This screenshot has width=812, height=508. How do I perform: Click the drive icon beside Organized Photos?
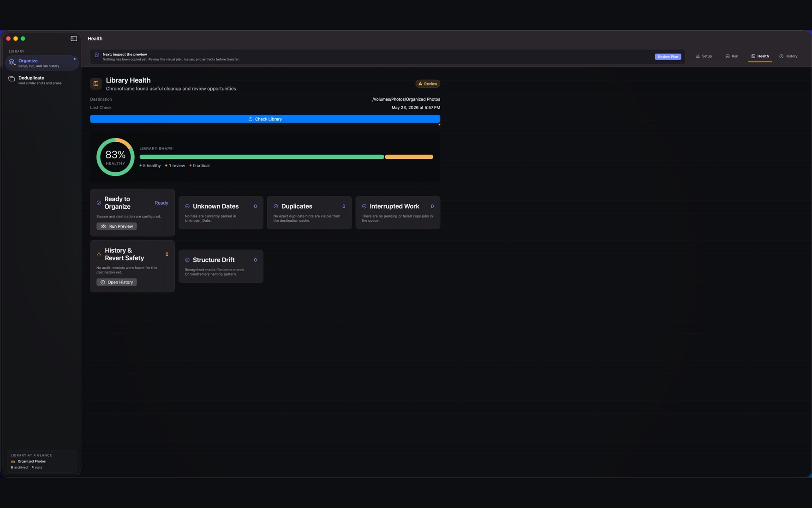13,461
